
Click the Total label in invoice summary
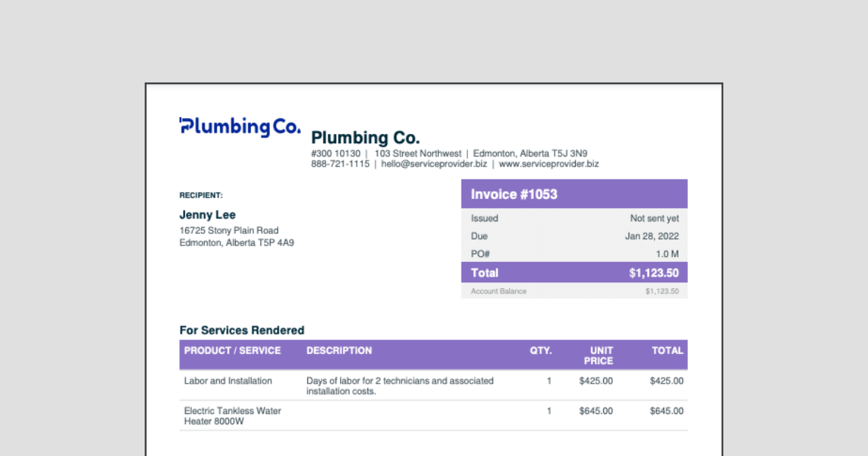coord(485,273)
